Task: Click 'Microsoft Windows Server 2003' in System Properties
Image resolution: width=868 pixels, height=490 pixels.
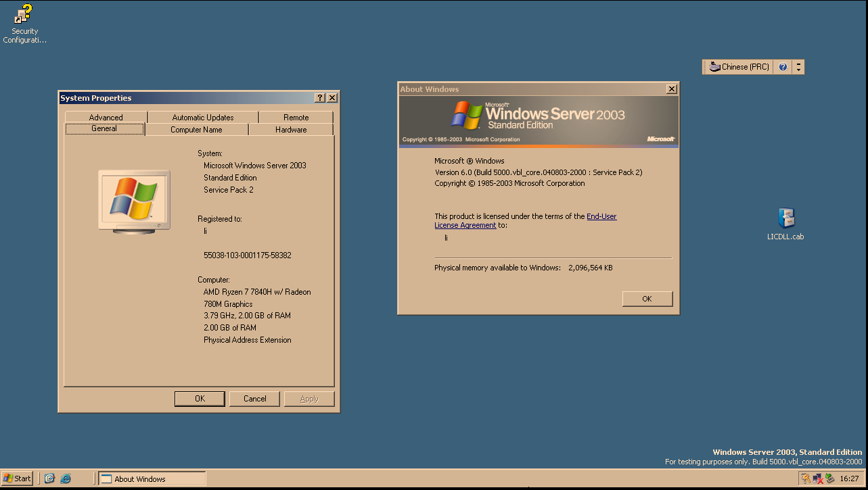Action: click(255, 166)
